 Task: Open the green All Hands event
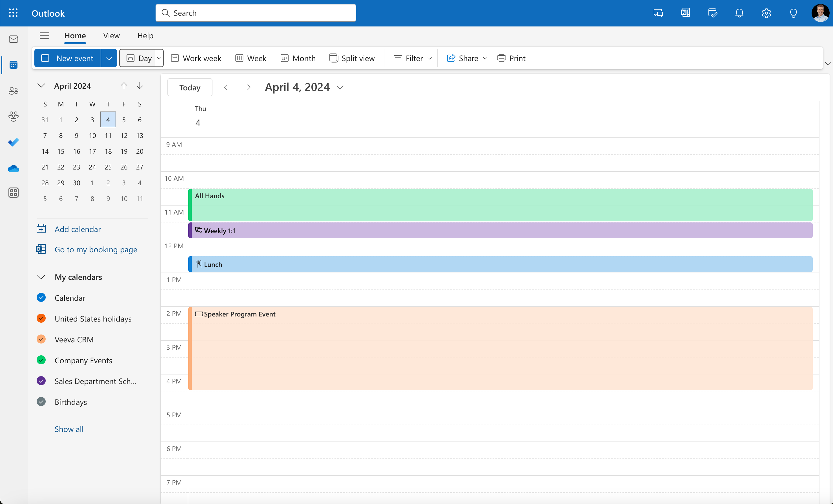[500, 205]
